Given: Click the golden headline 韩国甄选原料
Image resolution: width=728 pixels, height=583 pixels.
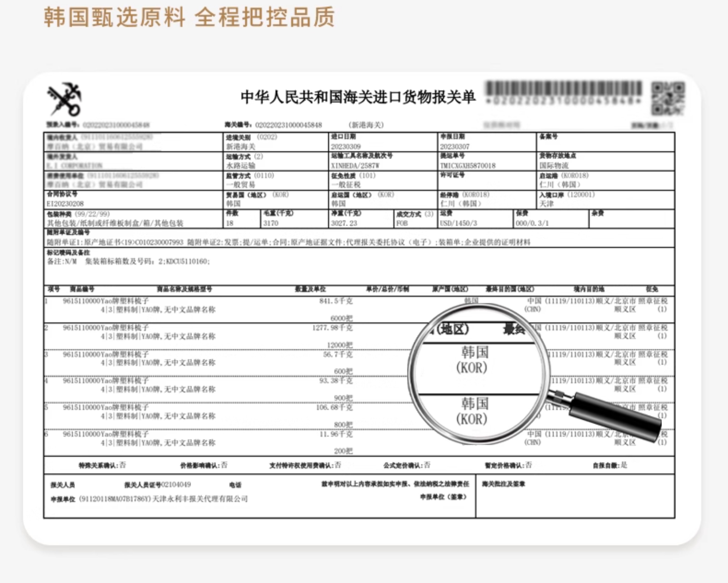Looking at the screenshot, I should (115, 17).
